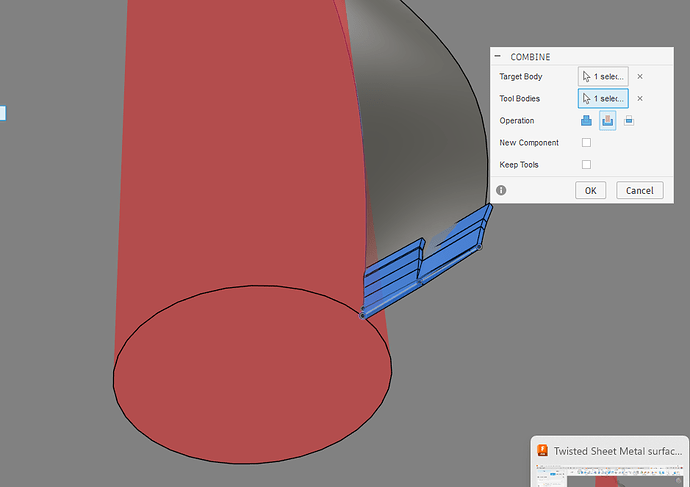Select the Intersect operation icon
690x487 pixels.
pyautogui.click(x=629, y=121)
